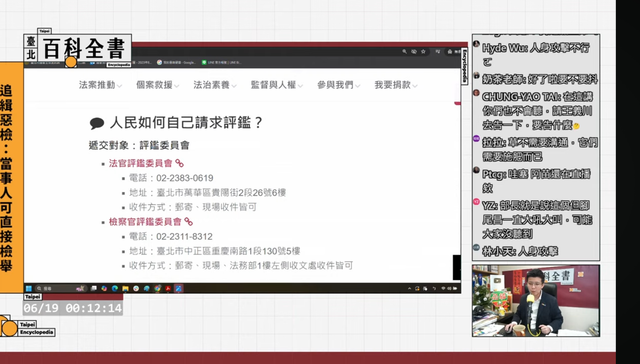Click the chain icon beside 檢察官評鑑委員會
Screen dimensions: 640x364
pyautogui.click(x=189, y=222)
